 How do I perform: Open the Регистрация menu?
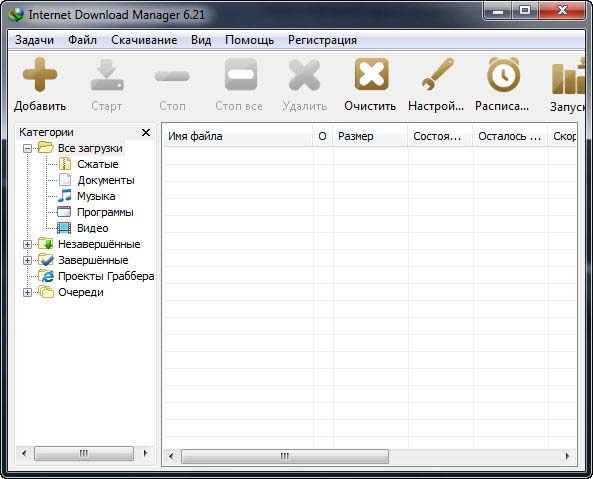point(322,40)
